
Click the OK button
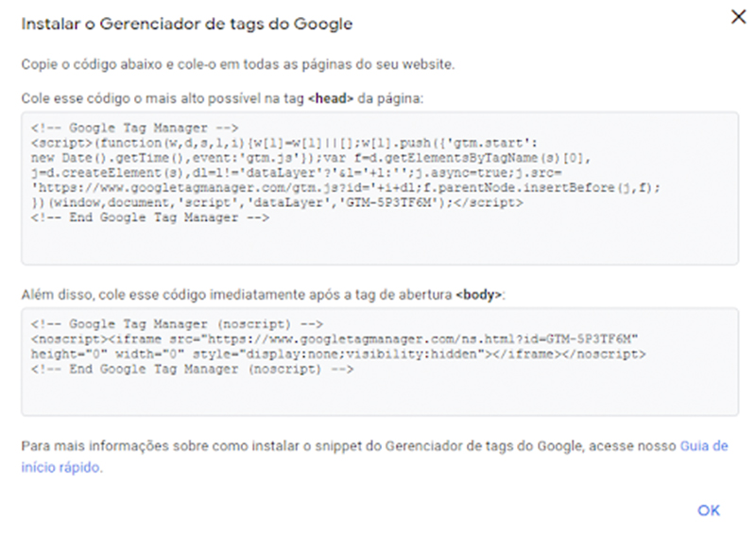tap(708, 510)
